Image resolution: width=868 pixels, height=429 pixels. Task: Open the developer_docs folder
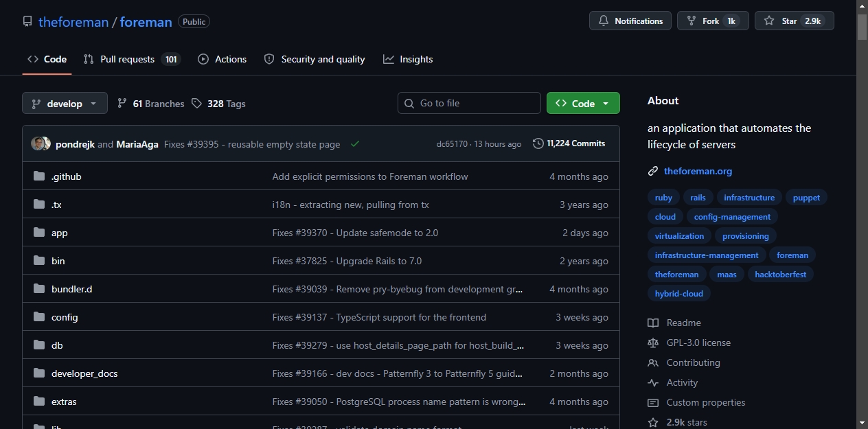coord(84,373)
